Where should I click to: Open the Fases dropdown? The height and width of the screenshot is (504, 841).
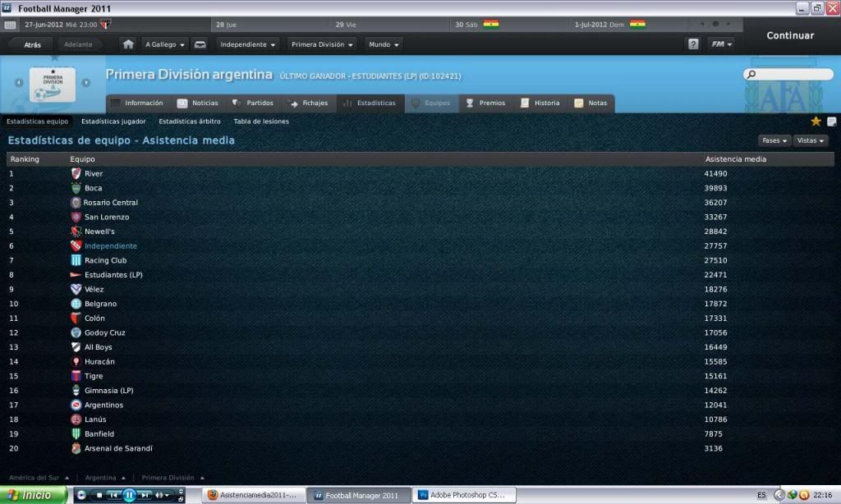pyautogui.click(x=774, y=140)
